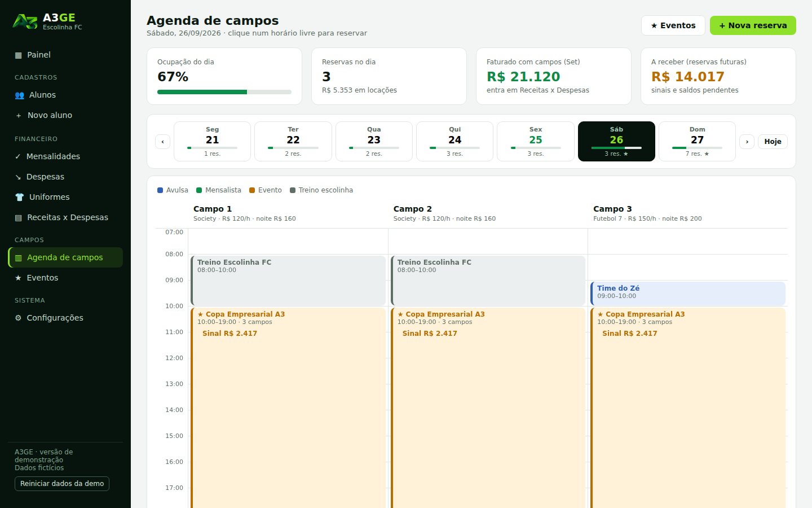
Task: Select the Qui 24 day tab
Action: (454, 141)
